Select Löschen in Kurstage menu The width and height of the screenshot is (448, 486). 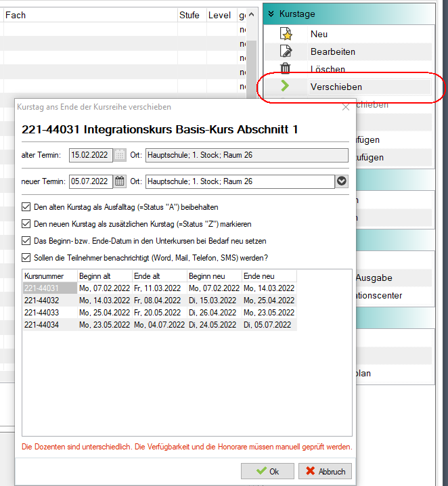328,69
